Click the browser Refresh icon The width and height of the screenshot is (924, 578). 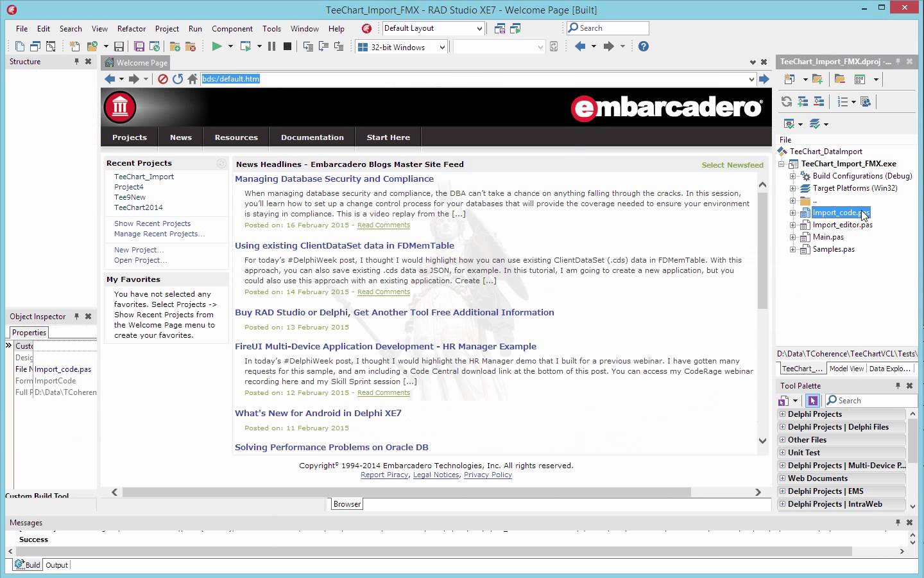click(x=178, y=79)
